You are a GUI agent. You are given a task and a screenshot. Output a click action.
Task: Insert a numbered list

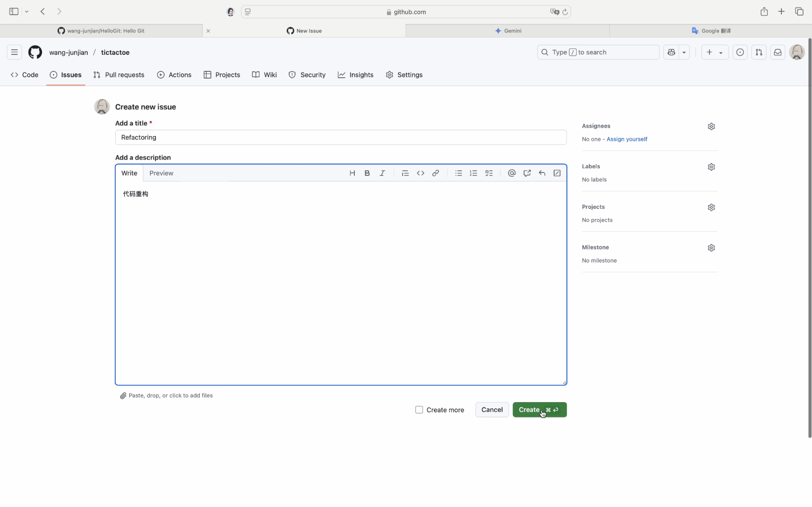pyautogui.click(x=473, y=173)
